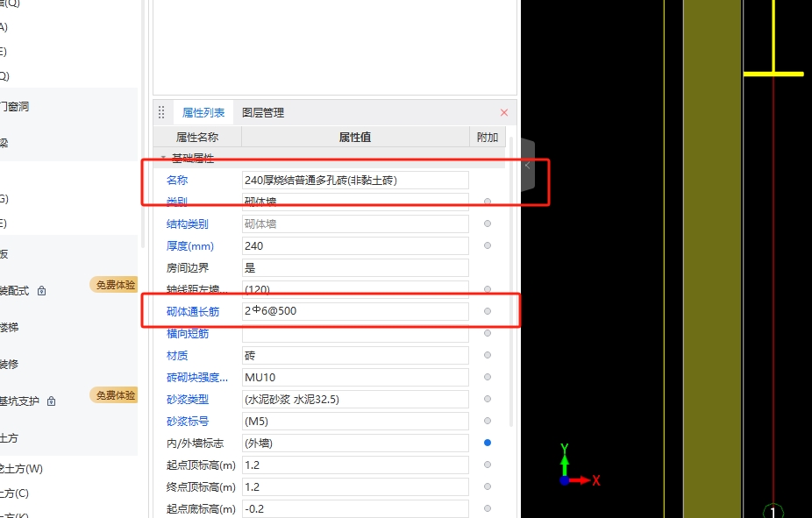Toggle the 附加 circle for 横向短筋
The height and width of the screenshot is (518, 812).
[x=488, y=333]
